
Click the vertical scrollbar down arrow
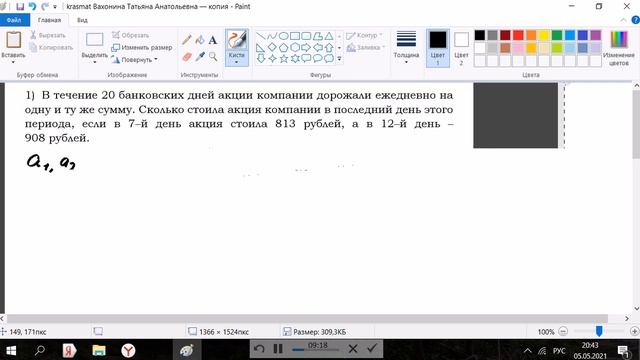[636, 309]
